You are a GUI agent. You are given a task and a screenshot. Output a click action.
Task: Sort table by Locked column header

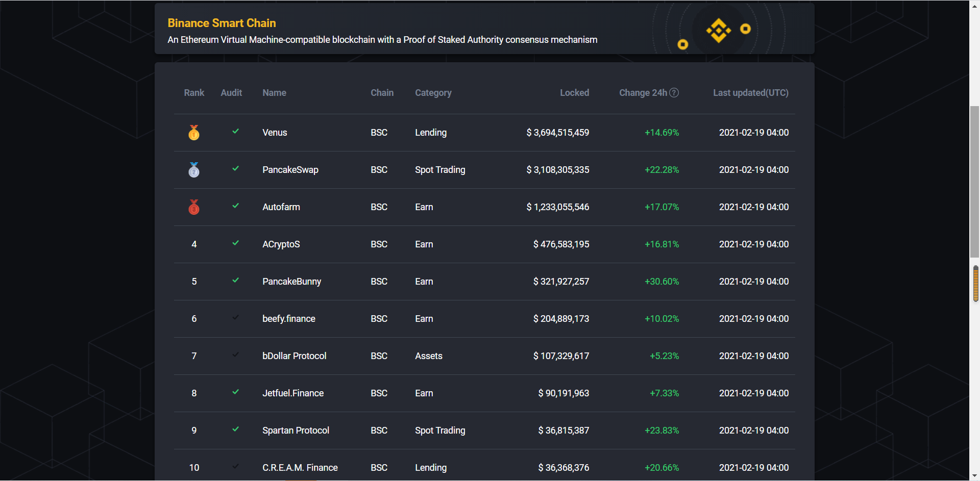tap(574, 93)
